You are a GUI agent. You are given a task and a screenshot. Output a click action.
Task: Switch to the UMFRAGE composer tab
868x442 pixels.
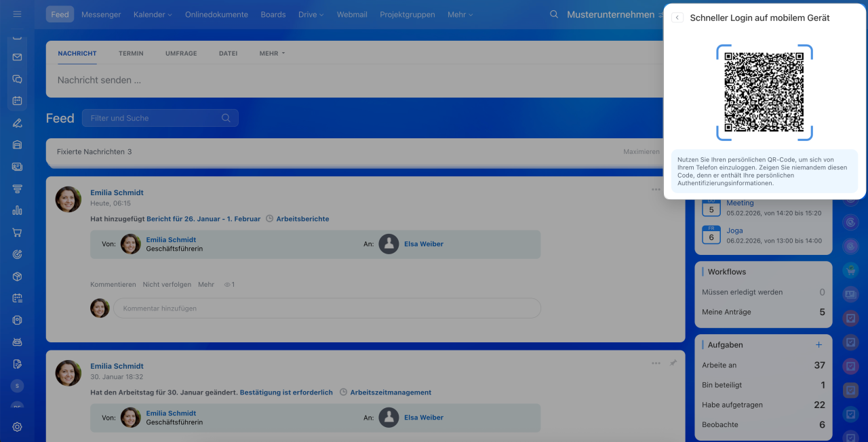181,54
